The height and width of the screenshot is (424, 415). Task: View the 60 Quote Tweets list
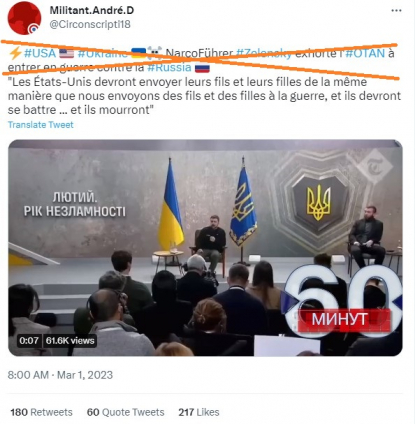pos(125,412)
